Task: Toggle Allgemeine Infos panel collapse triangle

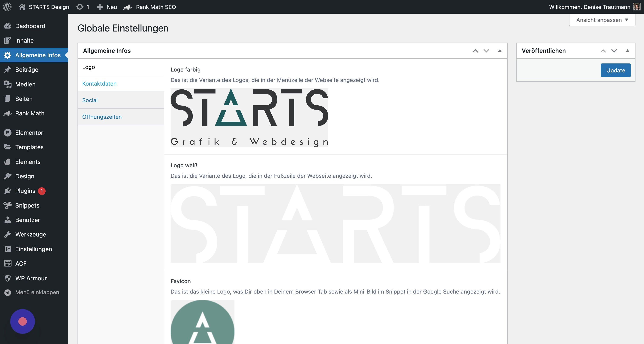Action: coord(500,51)
